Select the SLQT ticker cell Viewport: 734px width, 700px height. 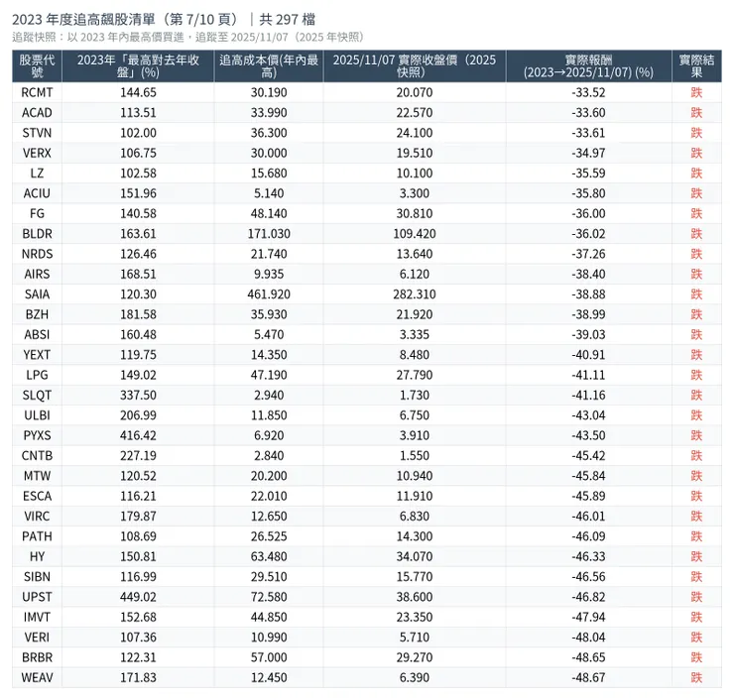point(37,395)
